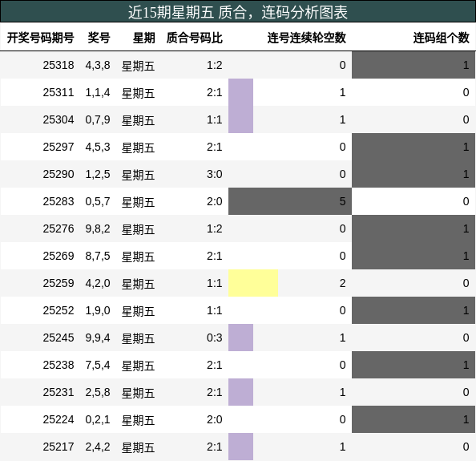Select issue number 25283

[58, 201]
